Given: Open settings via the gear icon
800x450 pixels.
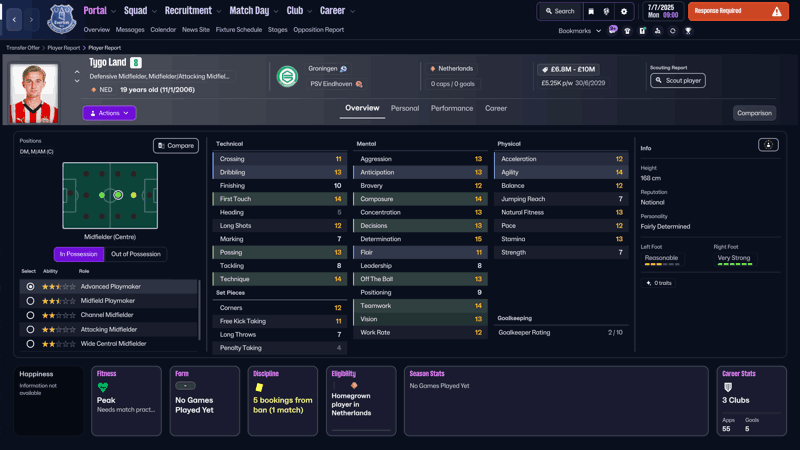Looking at the screenshot, I should (623, 11).
